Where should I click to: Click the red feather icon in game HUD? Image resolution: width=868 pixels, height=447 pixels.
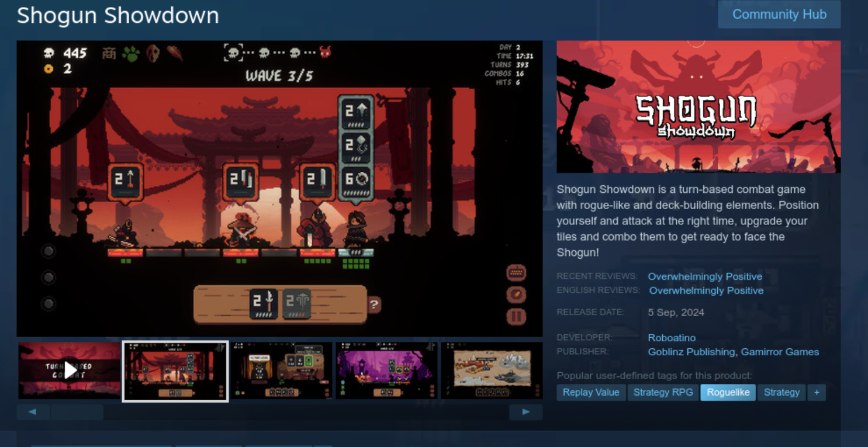[x=174, y=53]
